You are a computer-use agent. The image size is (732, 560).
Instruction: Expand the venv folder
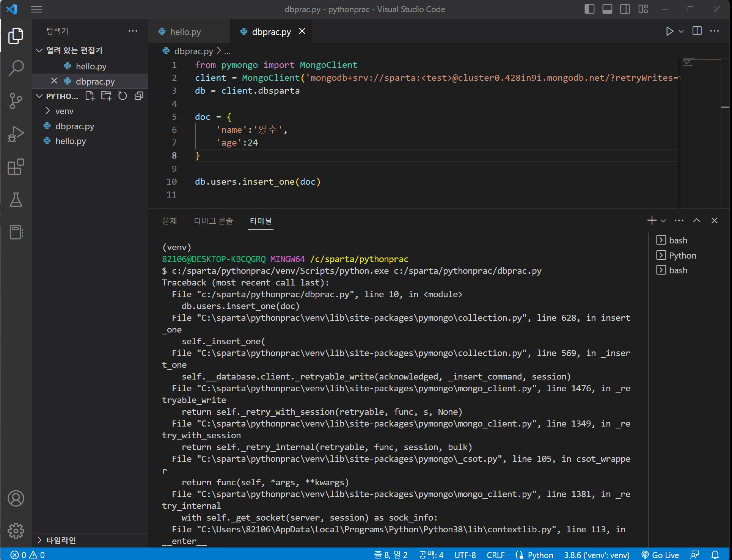click(x=48, y=111)
